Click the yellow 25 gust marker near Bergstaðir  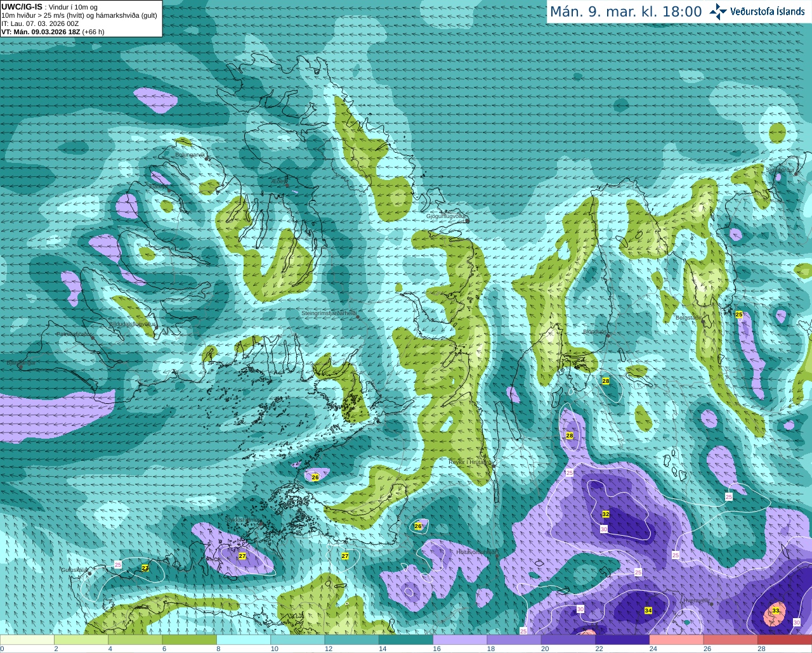tap(739, 314)
